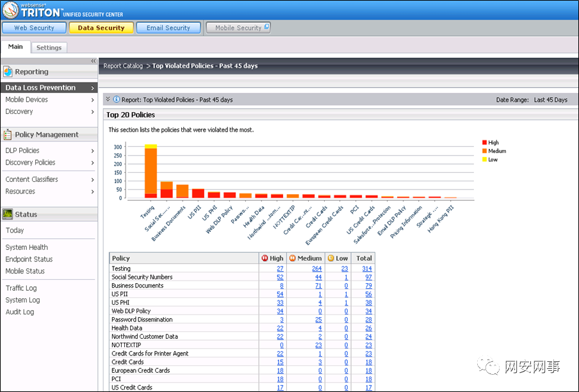Click the Status monitor icon
Image resolution: width=579 pixels, height=392 pixels.
click(x=8, y=214)
